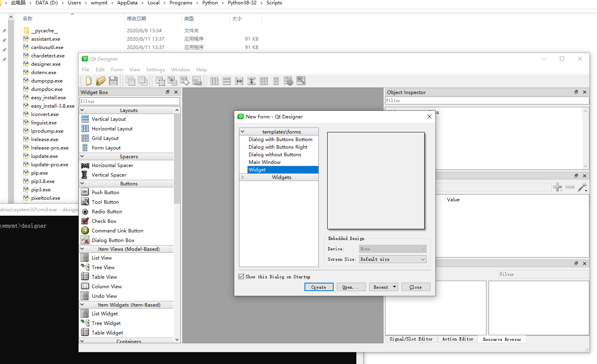Click the wrench configure property editor icon
This screenshot has width=597, height=364.
[x=583, y=187]
